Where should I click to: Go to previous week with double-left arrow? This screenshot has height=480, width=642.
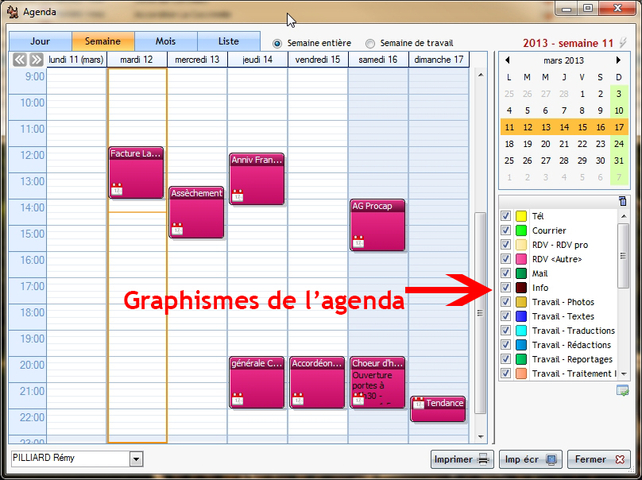(20, 60)
